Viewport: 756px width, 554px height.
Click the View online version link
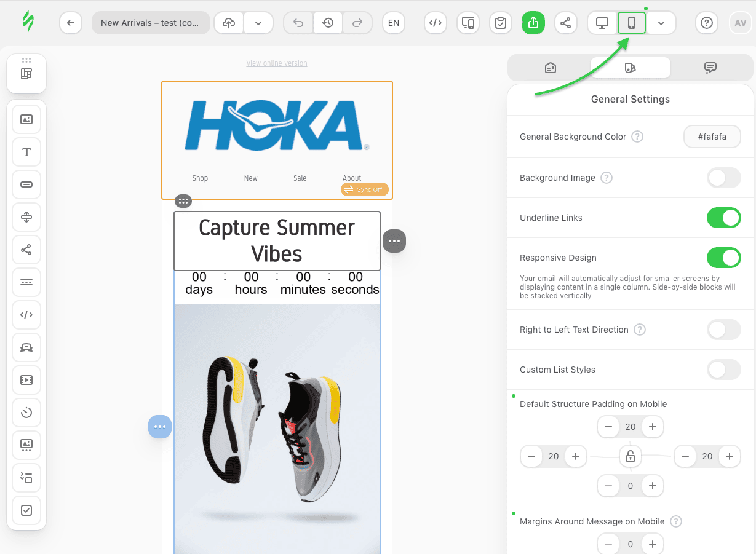click(x=276, y=63)
